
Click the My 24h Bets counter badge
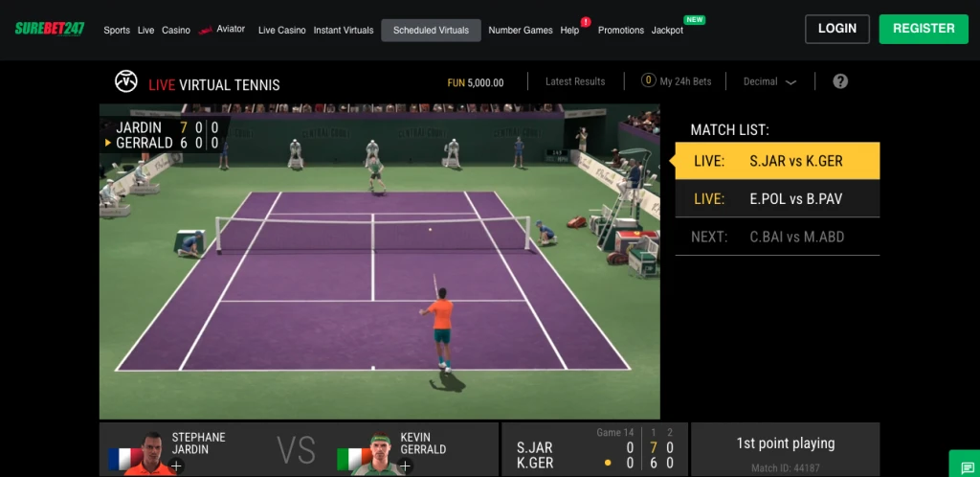coord(648,81)
